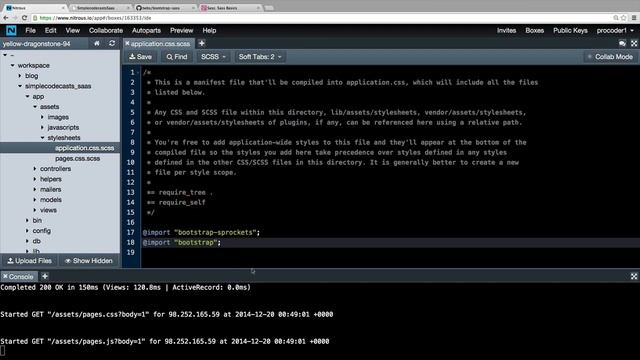Collapse the simplecodecasts_saas folder
Viewport: 640px width, 360px height.
(x=20, y=86)
